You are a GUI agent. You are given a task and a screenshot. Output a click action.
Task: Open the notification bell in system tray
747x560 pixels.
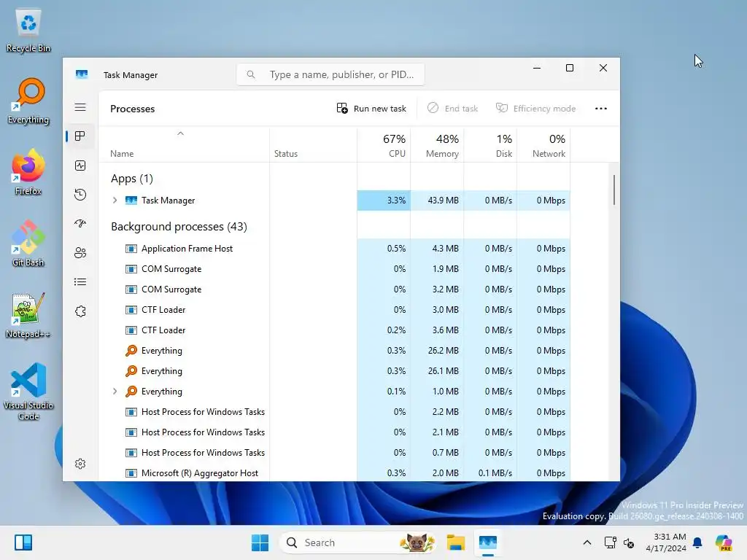697,542
